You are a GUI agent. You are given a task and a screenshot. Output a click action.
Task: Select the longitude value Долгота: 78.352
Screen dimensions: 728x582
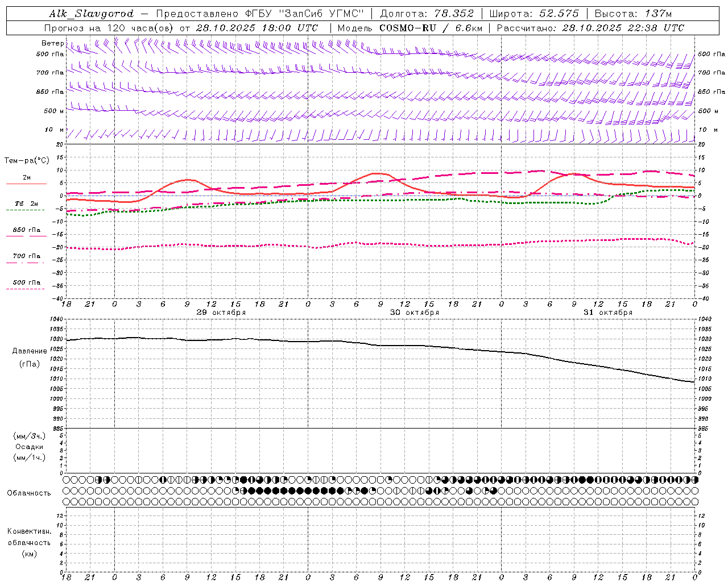point(426,14)
